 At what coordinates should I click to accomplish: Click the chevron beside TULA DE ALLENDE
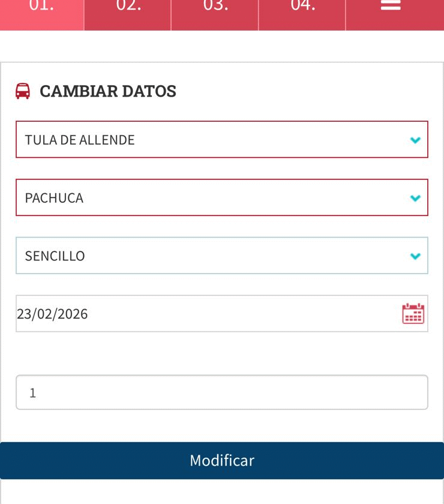coord(415,140)
